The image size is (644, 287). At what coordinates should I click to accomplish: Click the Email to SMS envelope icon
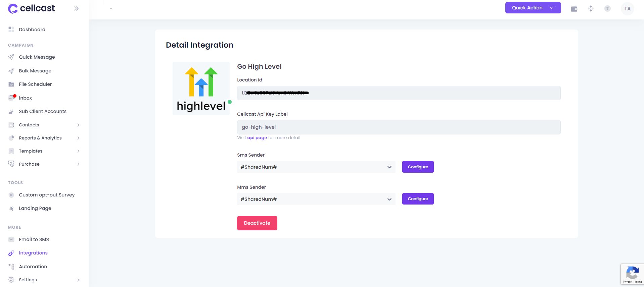[11, 239]
